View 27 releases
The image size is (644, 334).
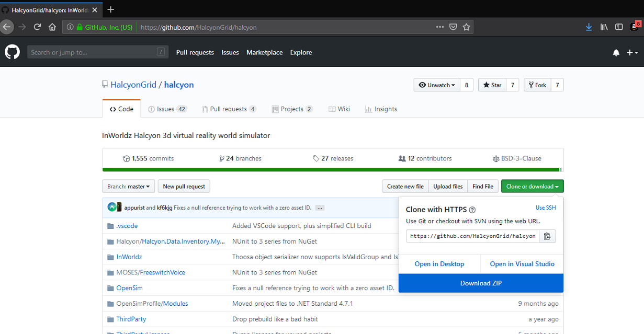[333, 158]
